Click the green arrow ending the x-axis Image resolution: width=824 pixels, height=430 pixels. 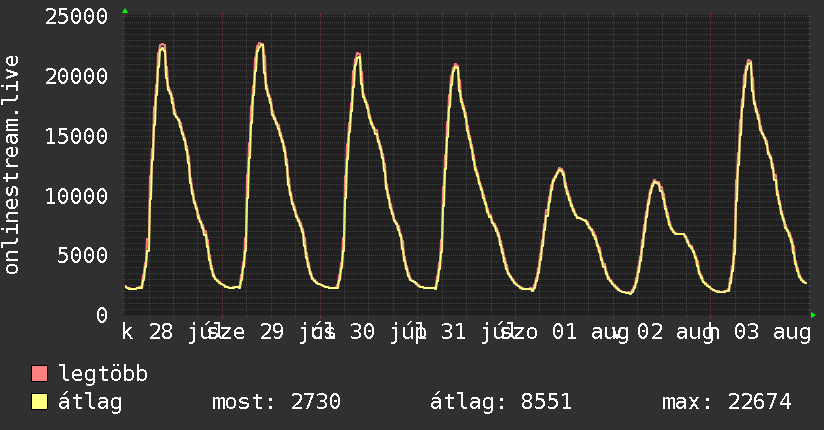tap(813, 315)
